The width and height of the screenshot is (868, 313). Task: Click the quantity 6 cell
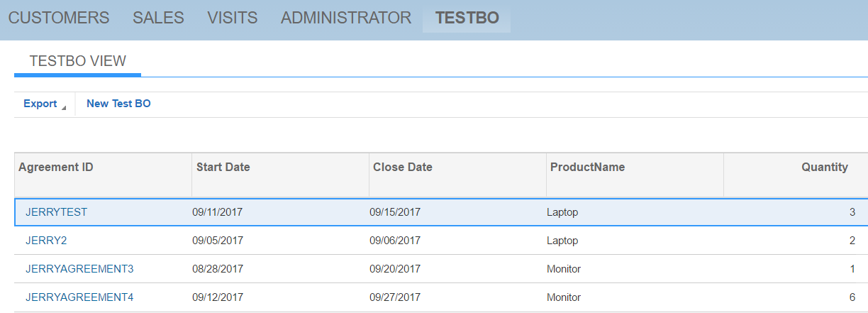click(852, 297)
